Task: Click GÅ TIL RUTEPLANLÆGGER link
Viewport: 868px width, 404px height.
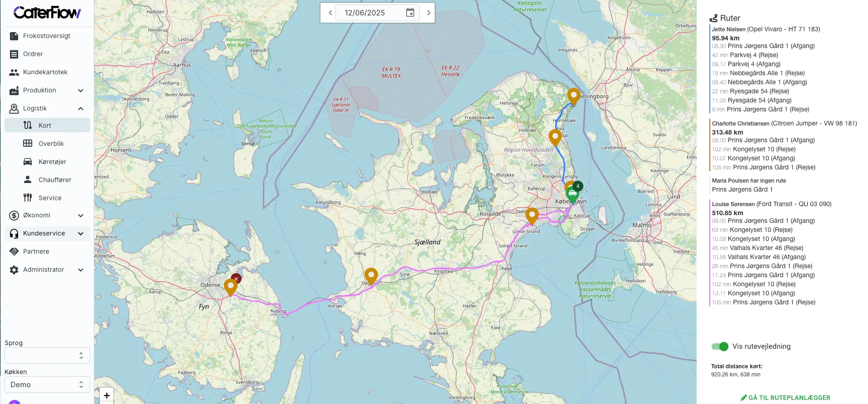Action: (786, 398)
